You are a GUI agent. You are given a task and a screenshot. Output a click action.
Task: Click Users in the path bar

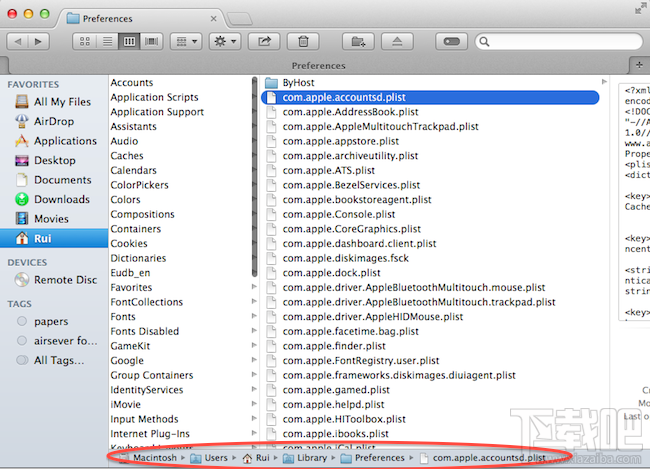click(210, 458)
